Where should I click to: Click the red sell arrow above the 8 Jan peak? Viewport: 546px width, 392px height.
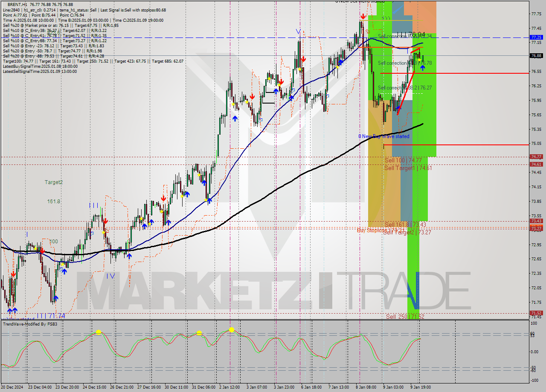[x=362, y=16]
